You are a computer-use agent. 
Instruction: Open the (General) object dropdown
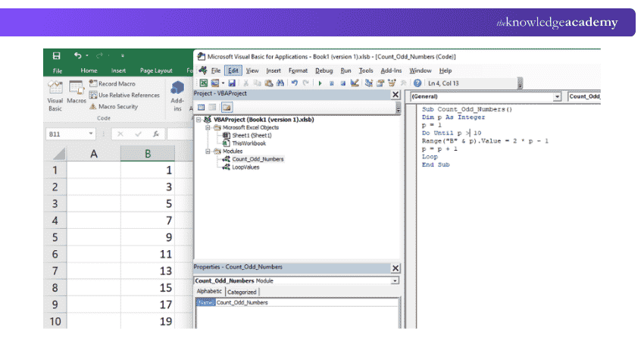click(x=557, y=96)
